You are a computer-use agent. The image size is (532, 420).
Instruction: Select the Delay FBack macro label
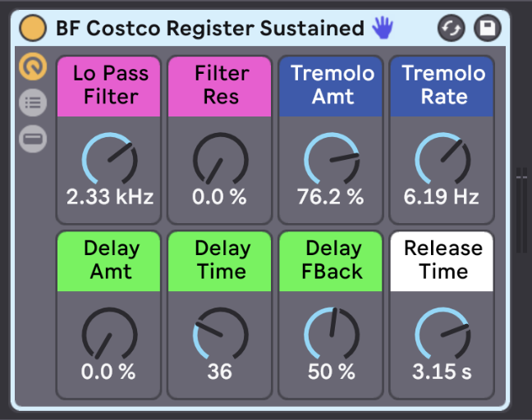(x=331, y=262)
